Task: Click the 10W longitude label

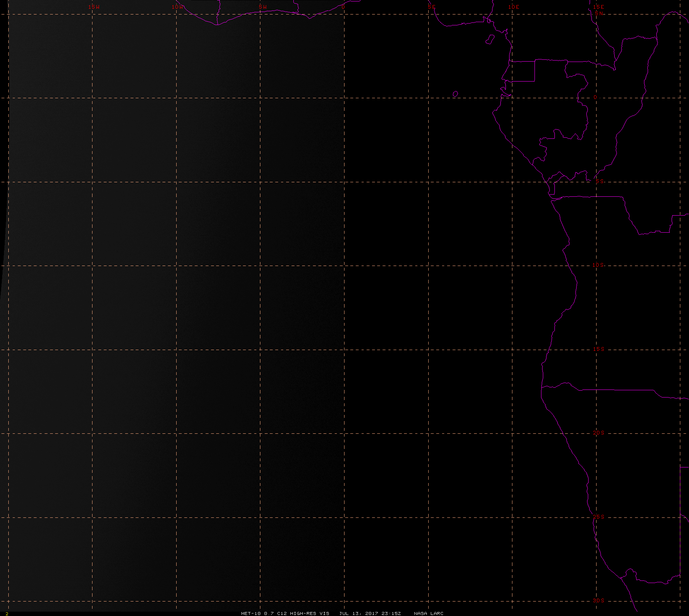Action: [x=178, y=7]
